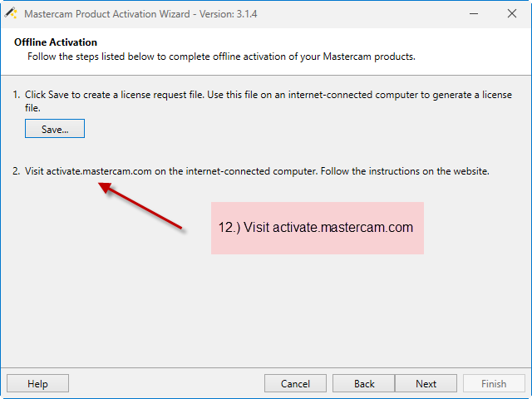532x399 pixels.
Task: Cancel the activation wizard
Action: coord(295,384)
